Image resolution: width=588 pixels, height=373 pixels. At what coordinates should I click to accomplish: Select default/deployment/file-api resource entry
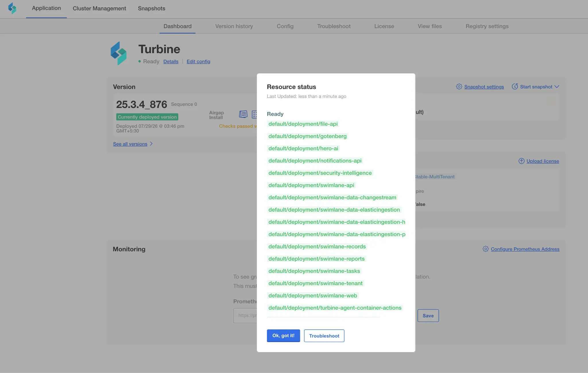point(303,124)
